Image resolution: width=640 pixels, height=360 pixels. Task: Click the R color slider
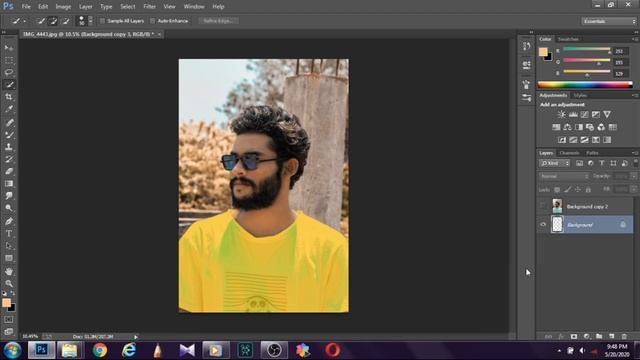(587, 49)
